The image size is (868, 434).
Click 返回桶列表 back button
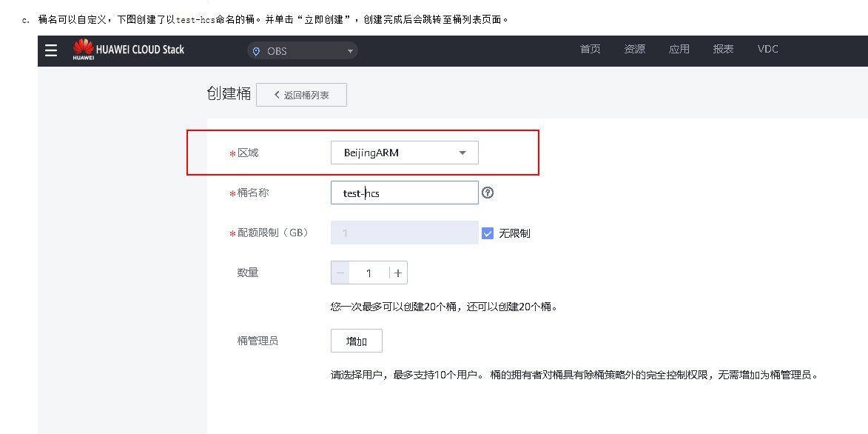coord(301,95)
